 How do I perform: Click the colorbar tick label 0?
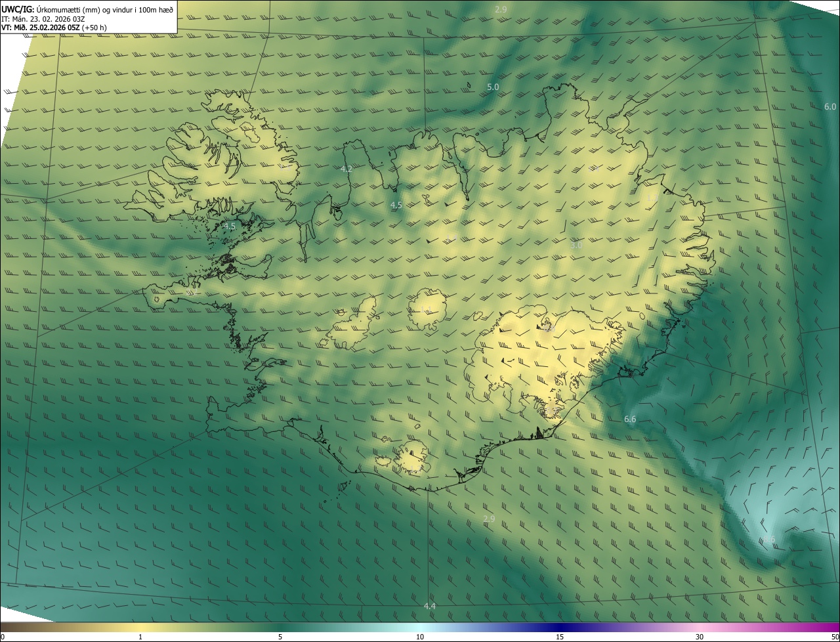click(2, 637)
